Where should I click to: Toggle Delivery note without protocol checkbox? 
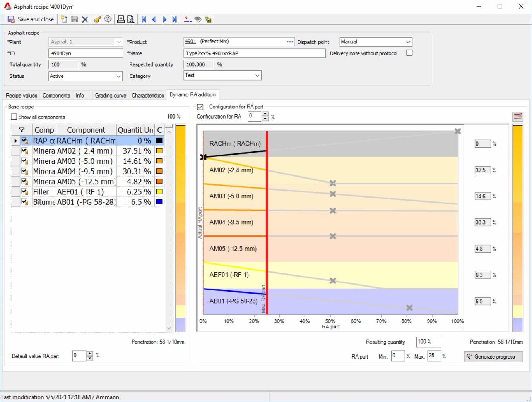(409, 53)
